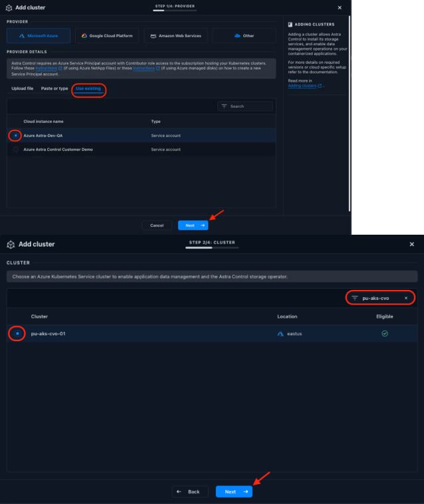Viewport: 424px width, 504px height.
Task: Click the Search field above cloud instances
Action: [x=246, y=106]
